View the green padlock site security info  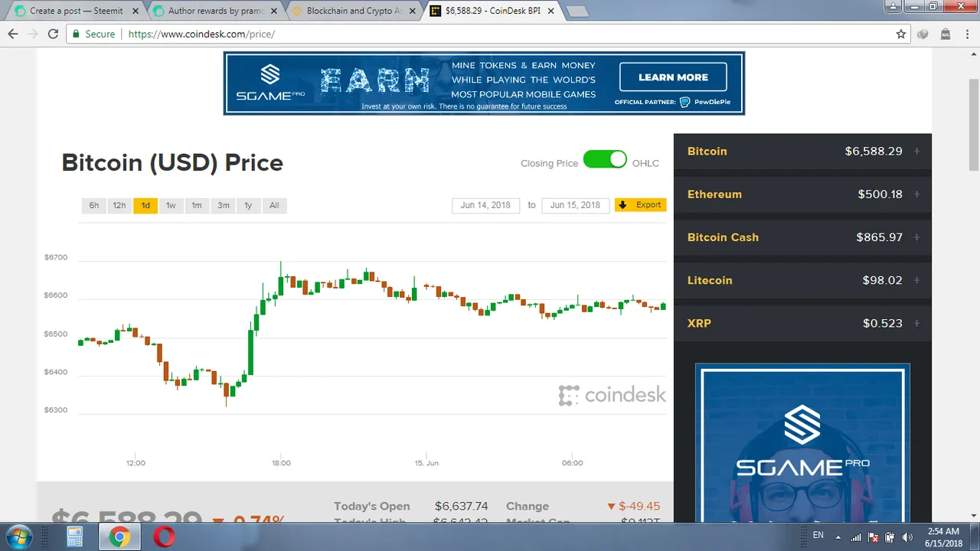click(x=76, y=34)
